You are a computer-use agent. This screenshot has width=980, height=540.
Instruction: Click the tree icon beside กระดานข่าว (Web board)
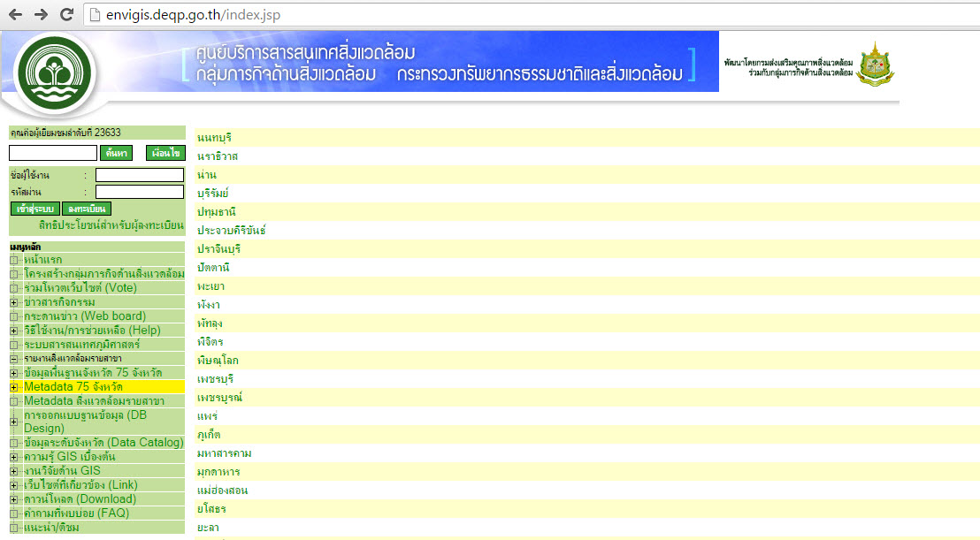click(x=14, y=316)
